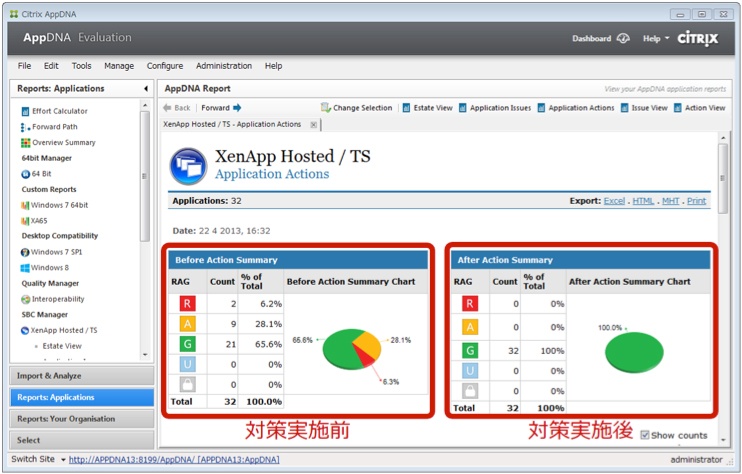
Task: Select the Reports: Applications section button
Action: click(82, 397)
